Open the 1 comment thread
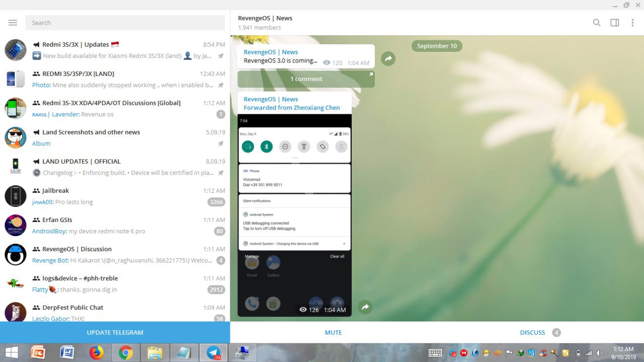This screenshot has height=362, width=644. coord(306,79)
